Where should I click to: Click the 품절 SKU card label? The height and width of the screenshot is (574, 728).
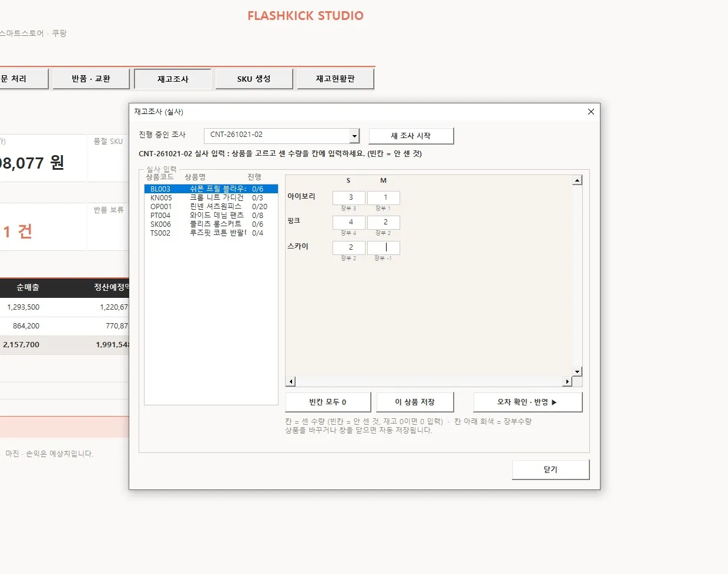coord(108,142)
